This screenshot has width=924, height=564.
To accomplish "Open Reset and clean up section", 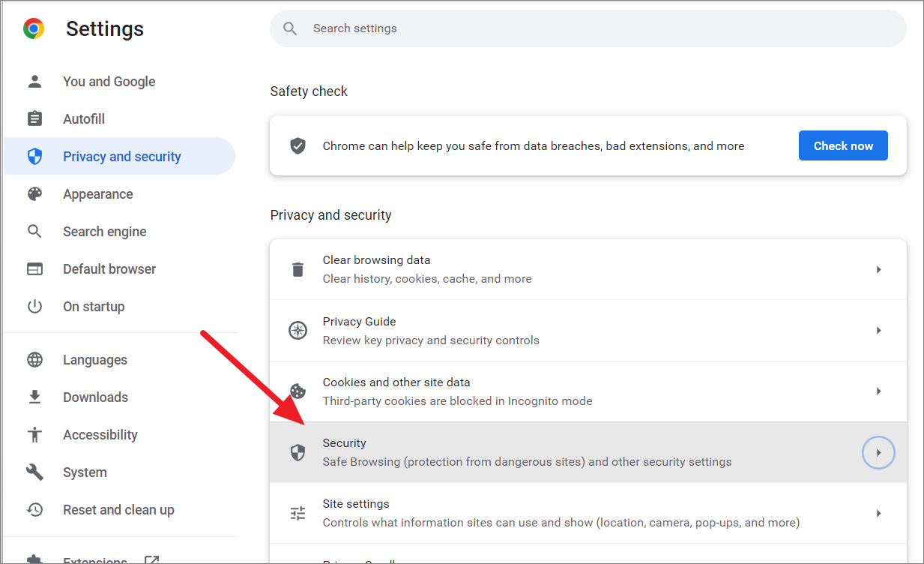I will pyautogui.click(x=119, y=509).
